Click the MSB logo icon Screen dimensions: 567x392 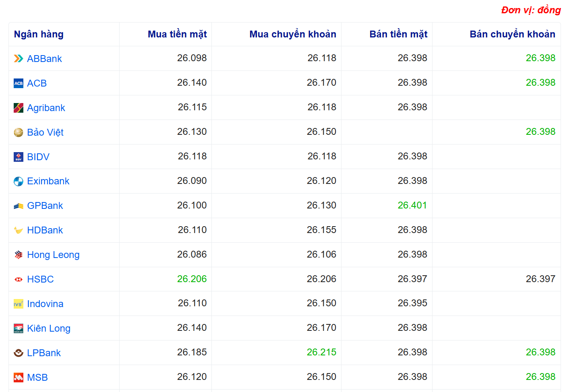19,378
